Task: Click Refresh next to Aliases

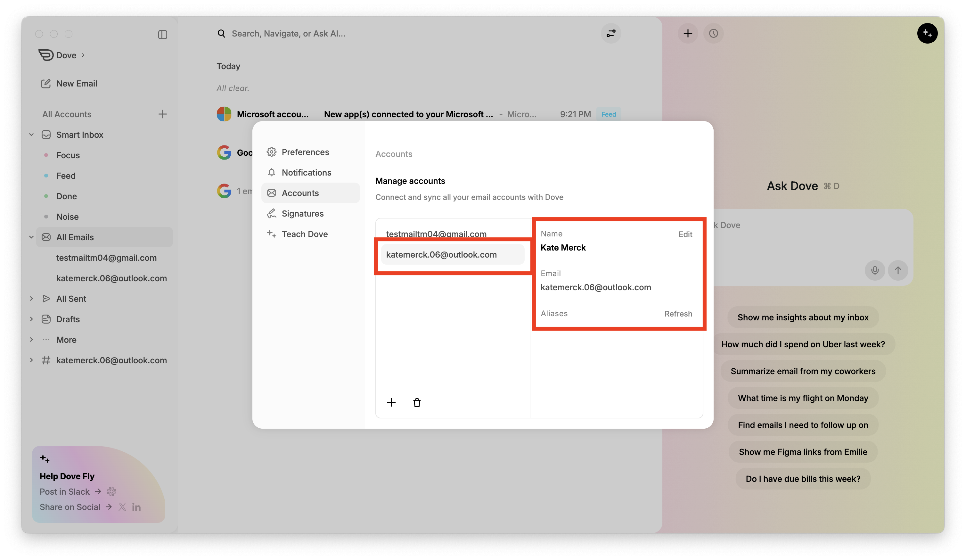Action: [678, 314]
